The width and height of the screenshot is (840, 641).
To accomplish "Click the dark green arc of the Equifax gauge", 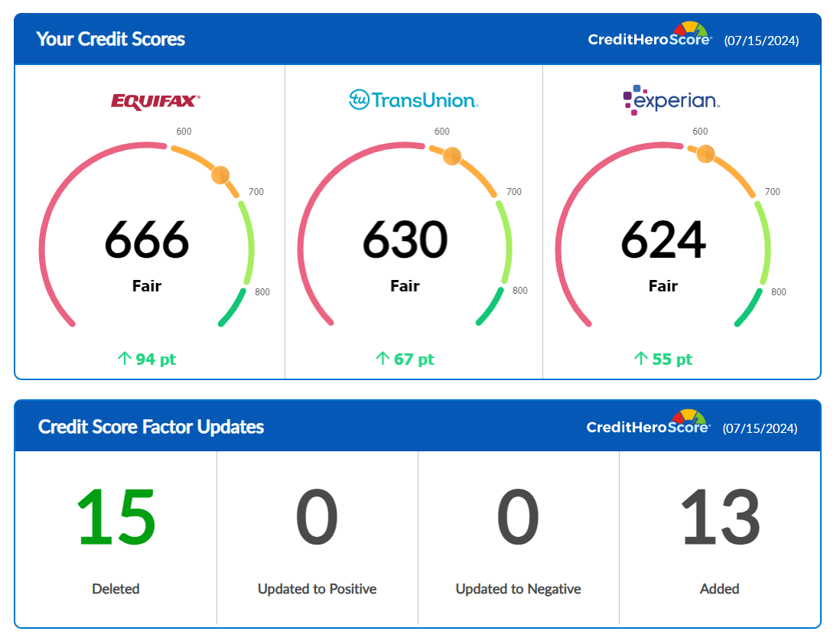I will 233,309.
